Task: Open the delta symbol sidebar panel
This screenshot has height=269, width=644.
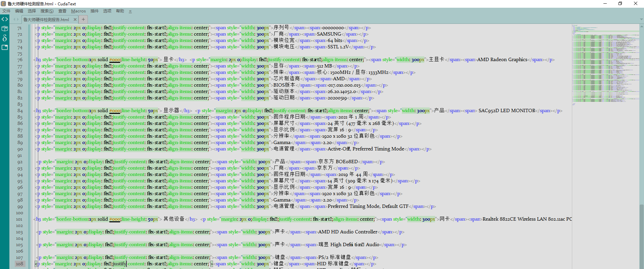Action: (x=5, y=38)
